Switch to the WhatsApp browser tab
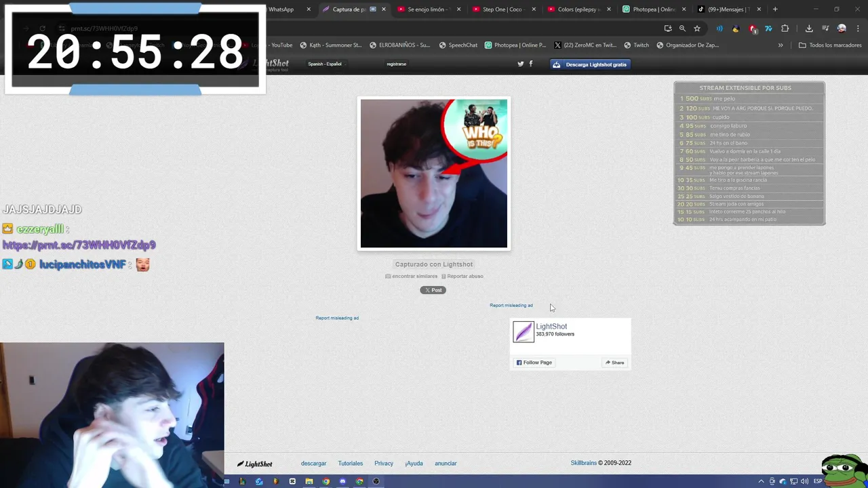868x488 pixels. [x=285, y=9]
